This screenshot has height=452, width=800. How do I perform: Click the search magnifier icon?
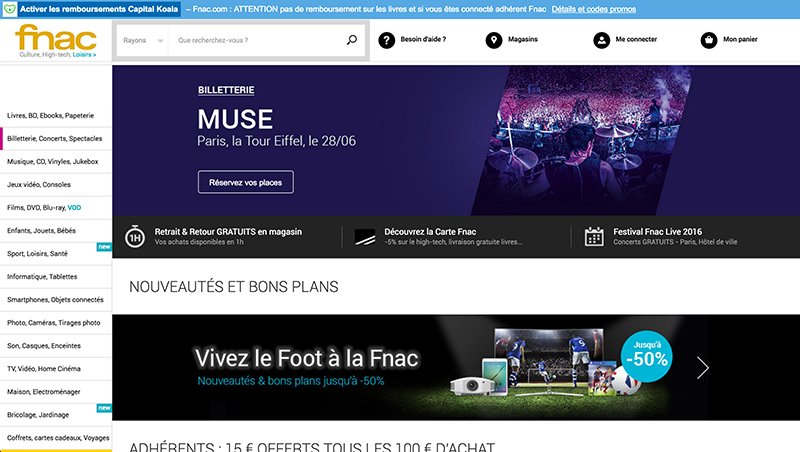click(x=352, y=40)
